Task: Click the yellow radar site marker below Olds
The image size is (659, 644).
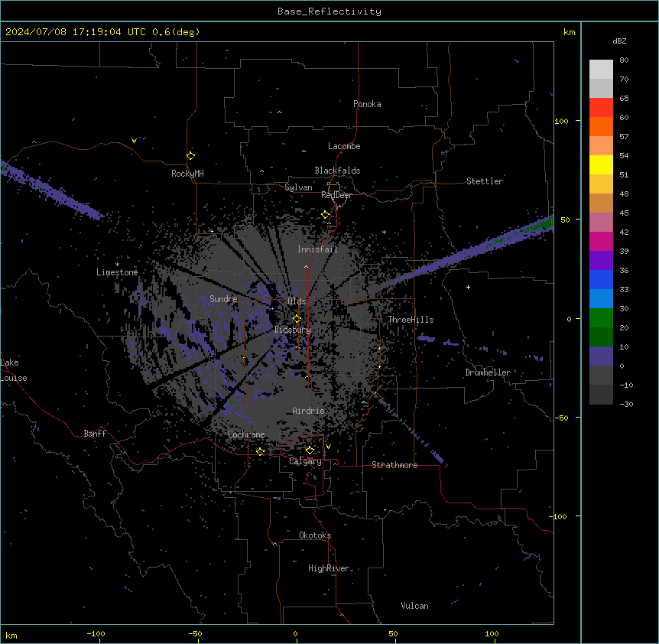Action: pos(297,319)
